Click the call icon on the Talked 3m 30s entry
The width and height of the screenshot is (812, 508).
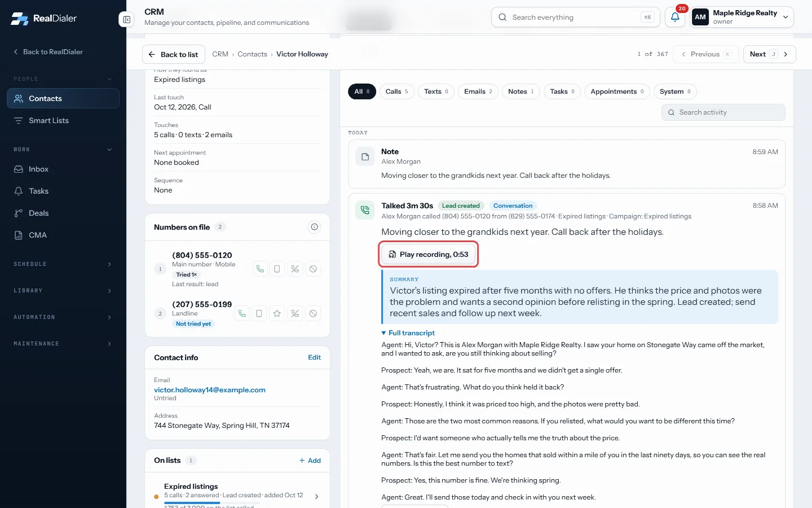[x=365, y=210]
